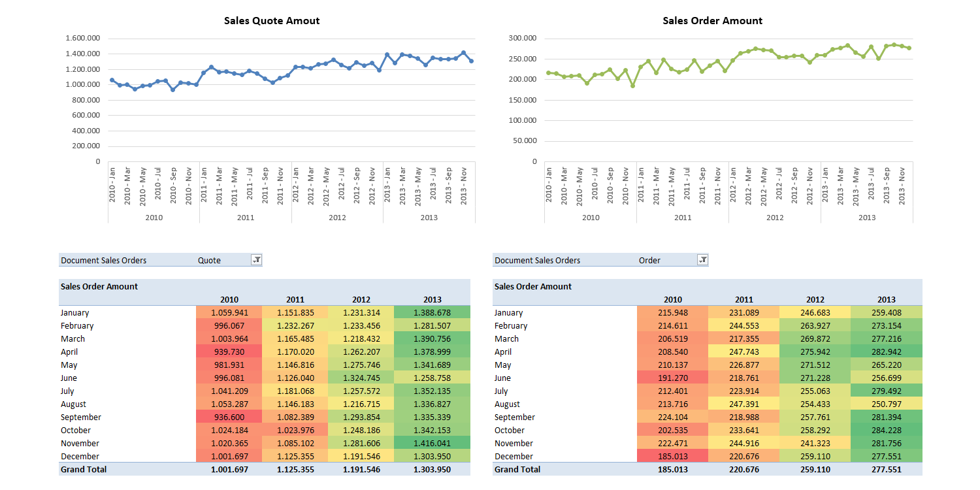Select cell with value 1.324.745
Screen dimensions: 980x490
pos(361,378)
